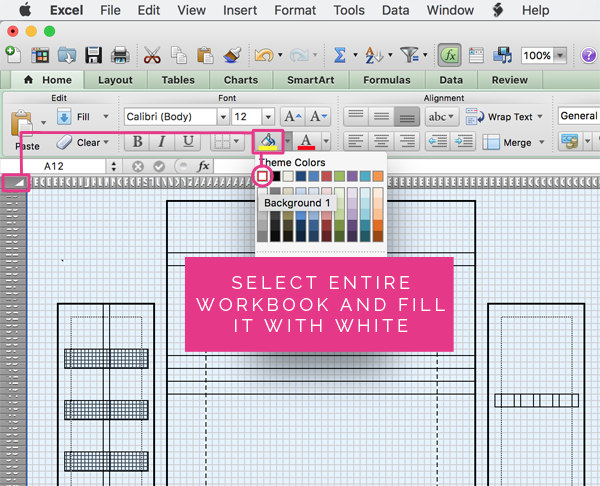The width and height of the screenshot is (600, 486).
Task: Click the Print icon
Action: pos(120,55)
